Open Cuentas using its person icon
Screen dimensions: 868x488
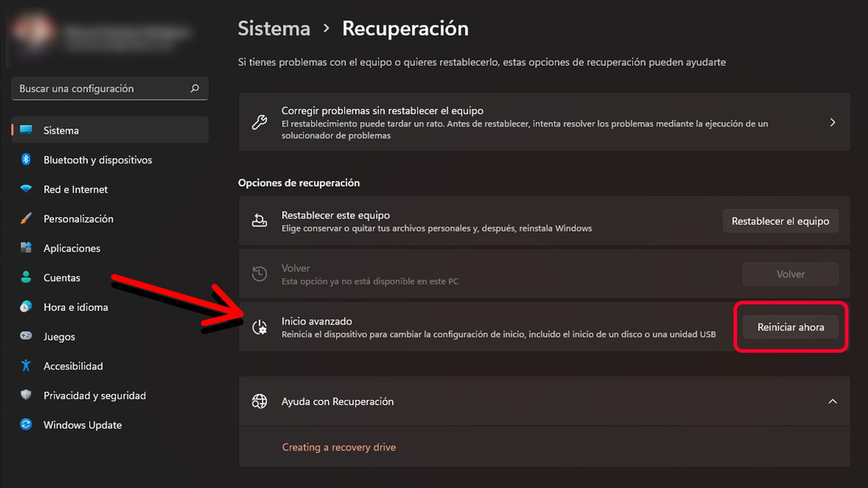(27, 277)
